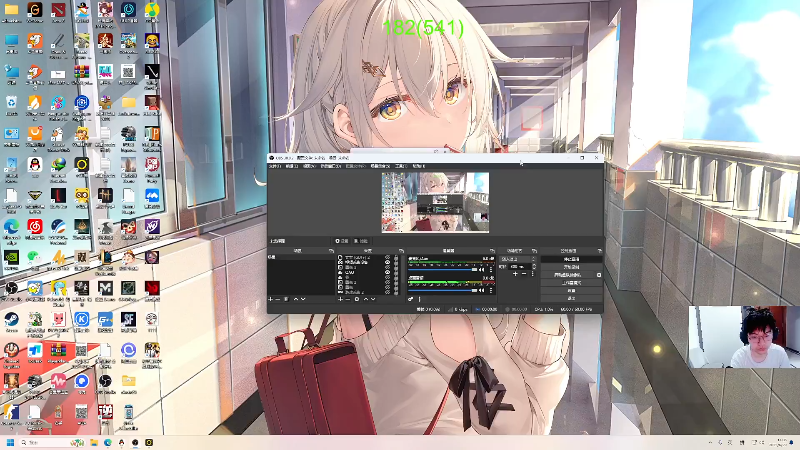Toggle visibility eye of the fifth source
Screen dimensions: 800x450
[x=388, y=277]
